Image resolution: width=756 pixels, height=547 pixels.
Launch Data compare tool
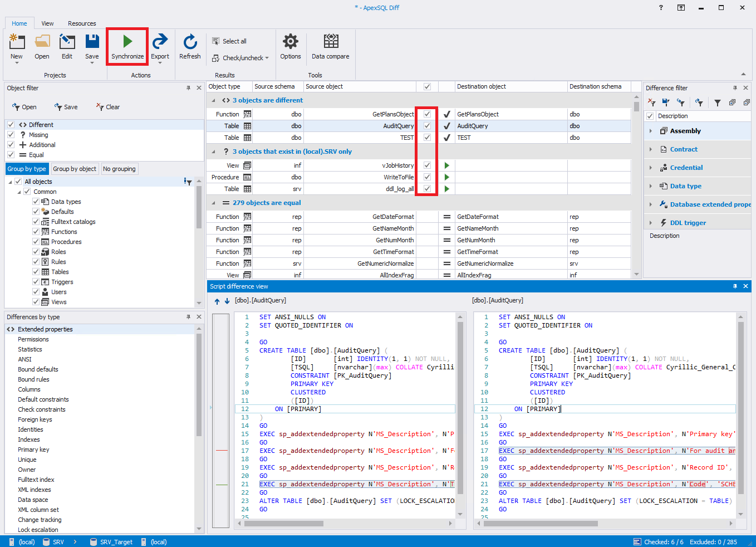(x=331, y=47)
